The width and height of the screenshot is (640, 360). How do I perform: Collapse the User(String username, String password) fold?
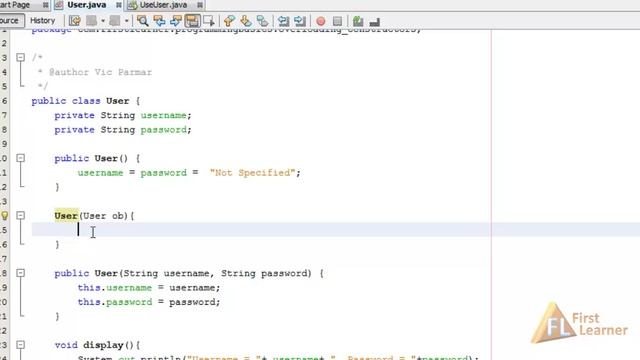coord(20,273)
